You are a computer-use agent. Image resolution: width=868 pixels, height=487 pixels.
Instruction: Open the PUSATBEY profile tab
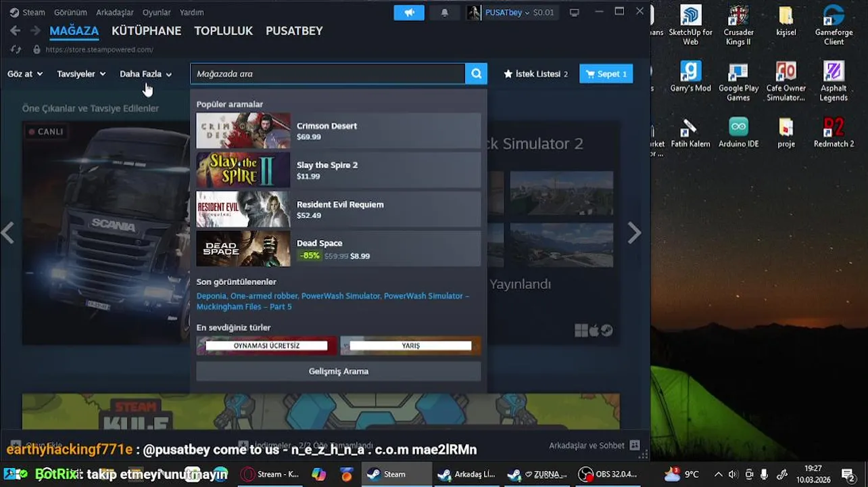click(x=294, y=31)
